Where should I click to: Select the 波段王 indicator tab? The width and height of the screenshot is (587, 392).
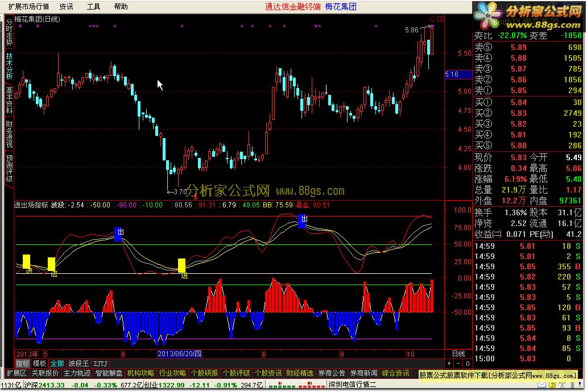78,364
